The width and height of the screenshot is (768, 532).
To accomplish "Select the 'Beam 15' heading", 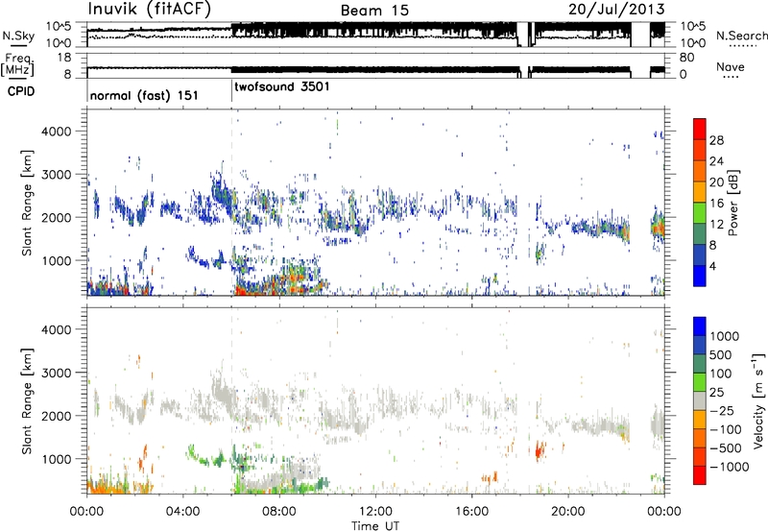I will [x=374, y=11].
